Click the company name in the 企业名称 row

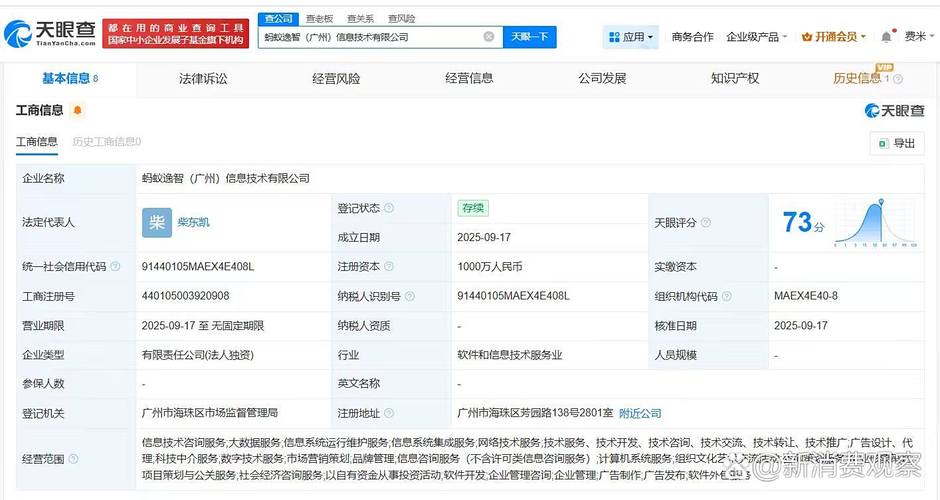click(x=225, y=179)
